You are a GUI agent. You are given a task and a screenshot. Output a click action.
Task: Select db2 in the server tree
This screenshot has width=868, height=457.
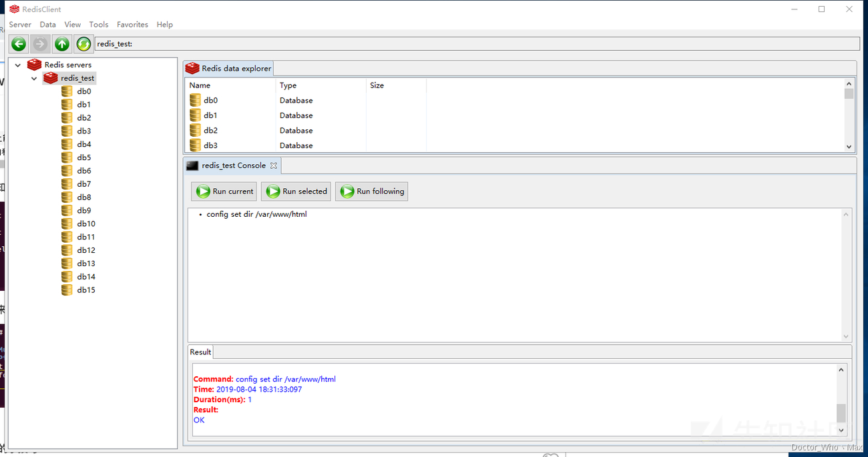[x=83, y=118]
